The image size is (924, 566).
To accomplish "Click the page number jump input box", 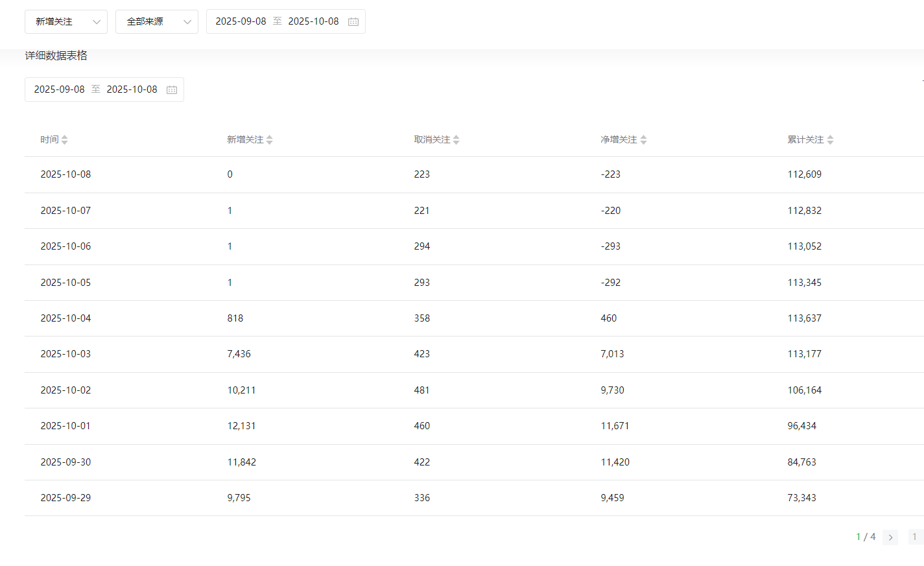I will 915,537.
